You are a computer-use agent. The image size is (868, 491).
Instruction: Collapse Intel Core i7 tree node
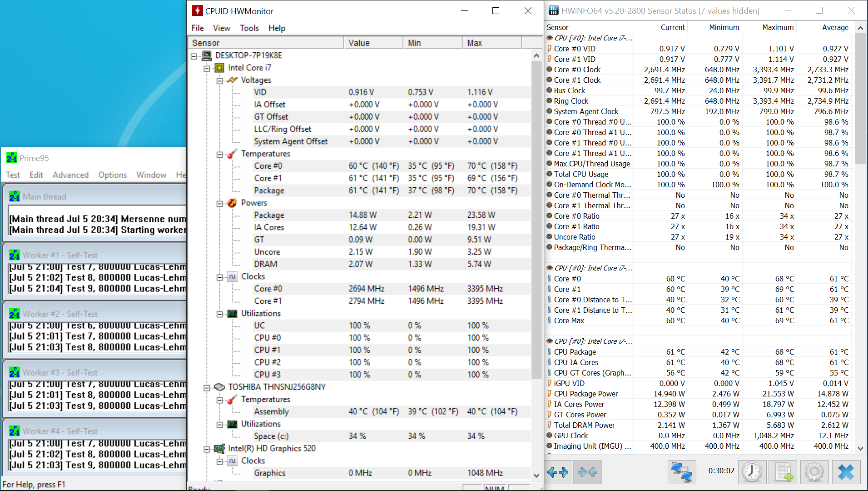[207, 68]
